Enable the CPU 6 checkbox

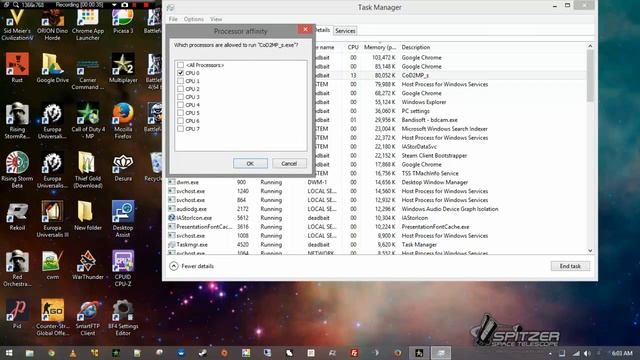click(180, 121)
